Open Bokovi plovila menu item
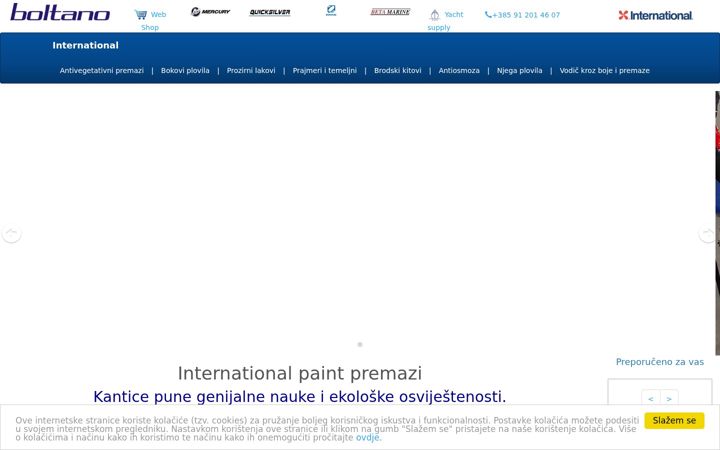Image resolution: width=720 pixels, height=450 pixels. coord(185,71)
